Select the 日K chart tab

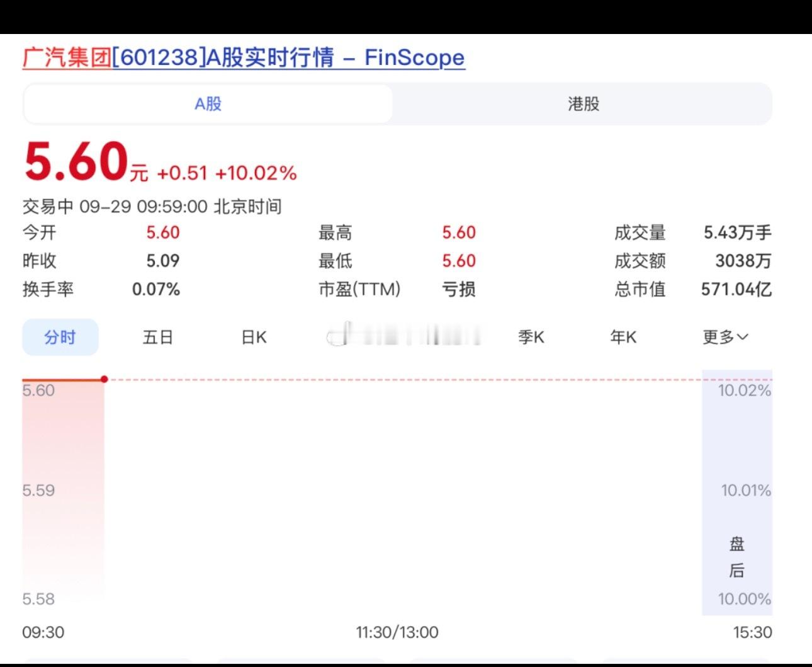[x=254, y=337]
